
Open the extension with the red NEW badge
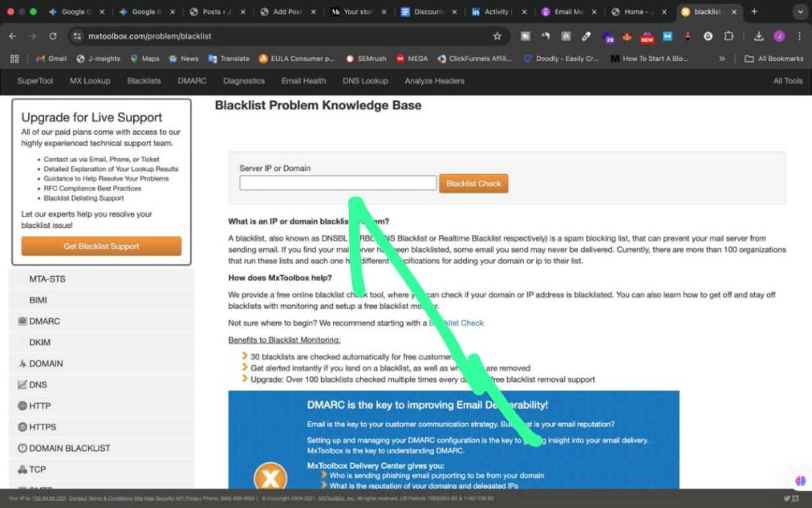click(x=647, y=37)
